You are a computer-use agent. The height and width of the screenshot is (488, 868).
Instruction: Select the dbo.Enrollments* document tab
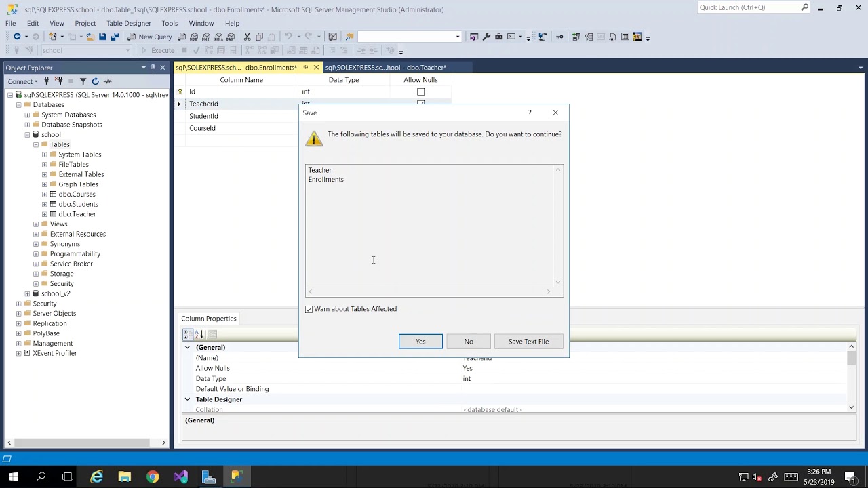236,68
